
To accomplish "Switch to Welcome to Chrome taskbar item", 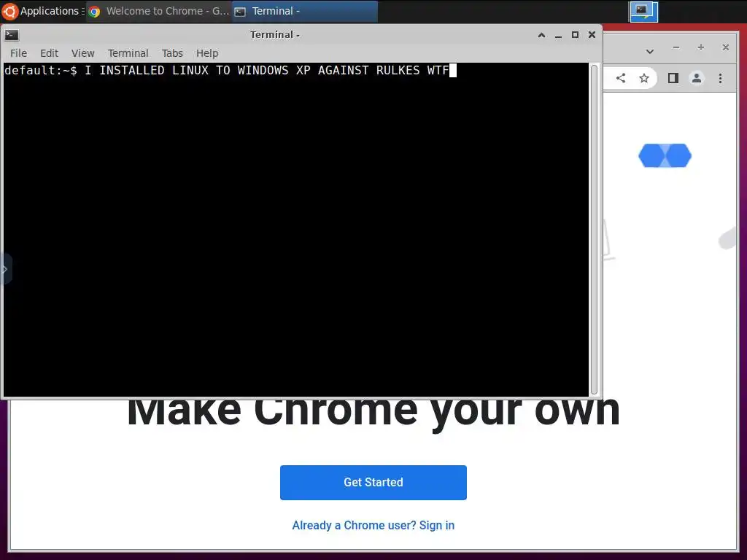I will [158, 11].
